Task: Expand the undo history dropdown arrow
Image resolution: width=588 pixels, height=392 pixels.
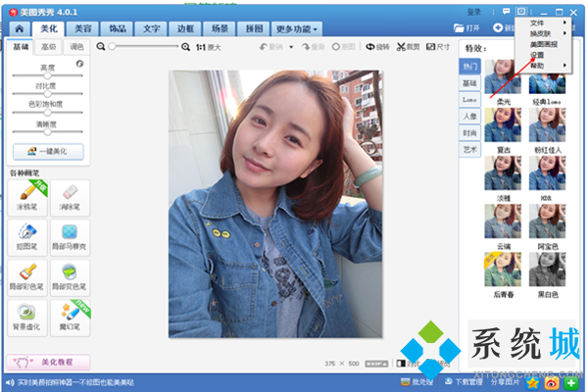Action: point(291,47)
